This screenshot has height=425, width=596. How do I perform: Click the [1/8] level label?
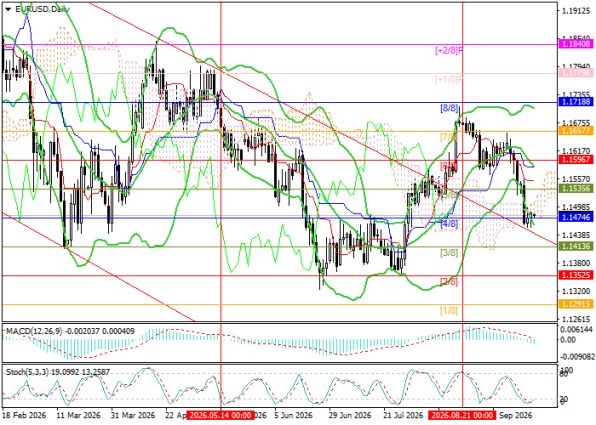point(449,311)
